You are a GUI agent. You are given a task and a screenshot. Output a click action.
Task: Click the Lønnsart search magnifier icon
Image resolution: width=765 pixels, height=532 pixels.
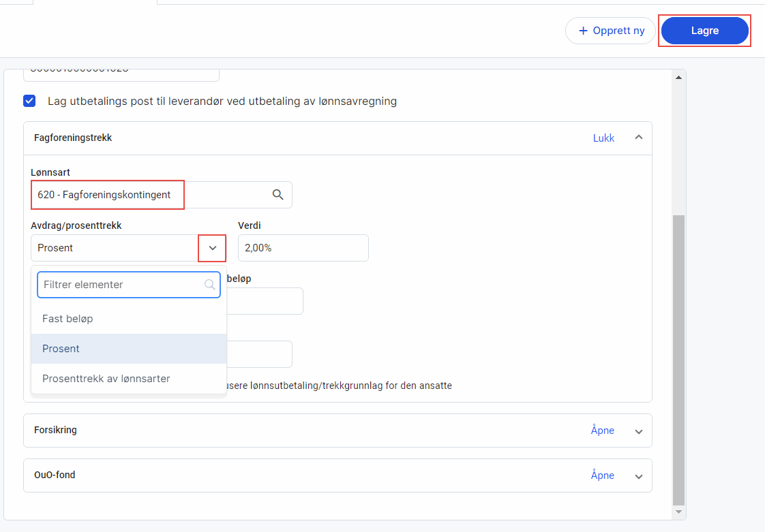pyautogui.click(x=278, y=195)
